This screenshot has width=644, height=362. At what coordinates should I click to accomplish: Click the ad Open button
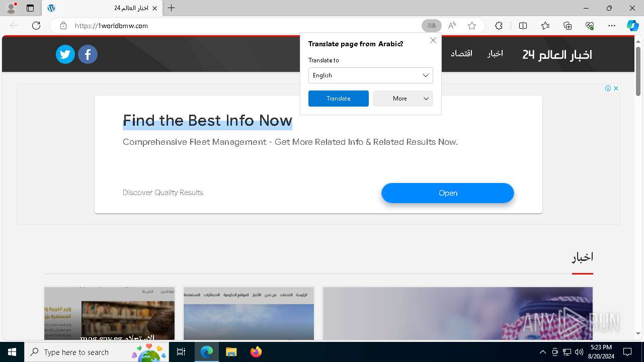[448, 193]
